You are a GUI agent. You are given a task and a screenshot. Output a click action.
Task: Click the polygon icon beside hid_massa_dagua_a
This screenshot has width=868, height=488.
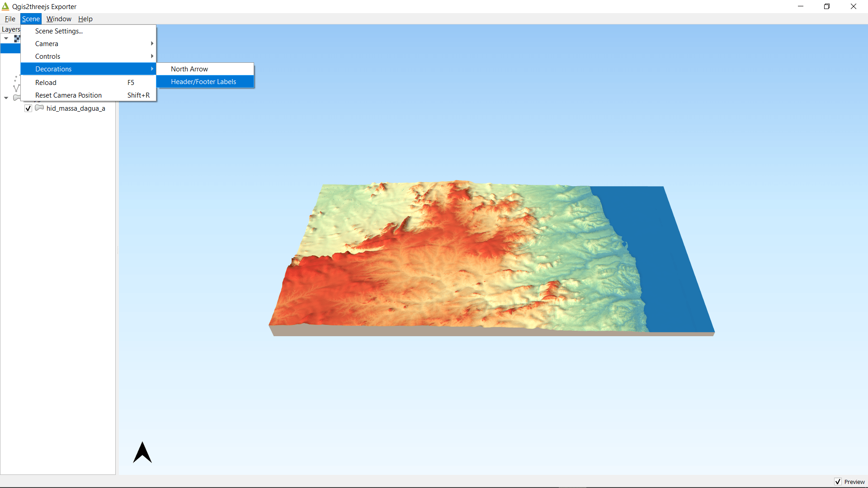click(x=39, y=108)
